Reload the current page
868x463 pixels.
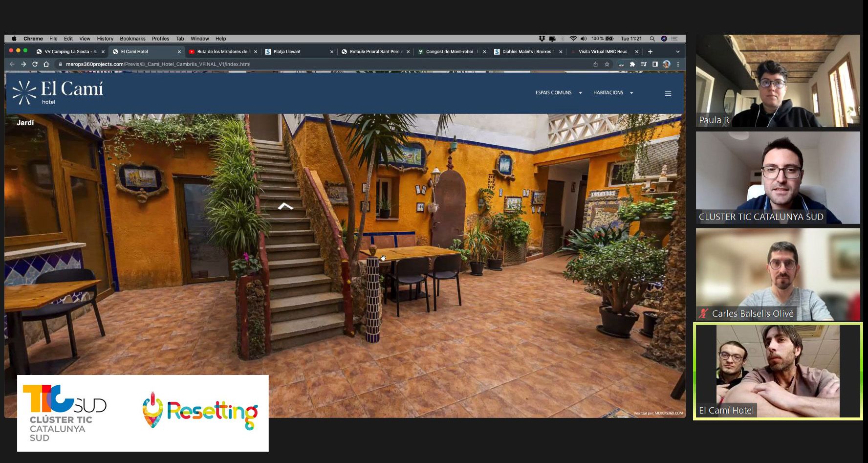click(x=35, y=64)
